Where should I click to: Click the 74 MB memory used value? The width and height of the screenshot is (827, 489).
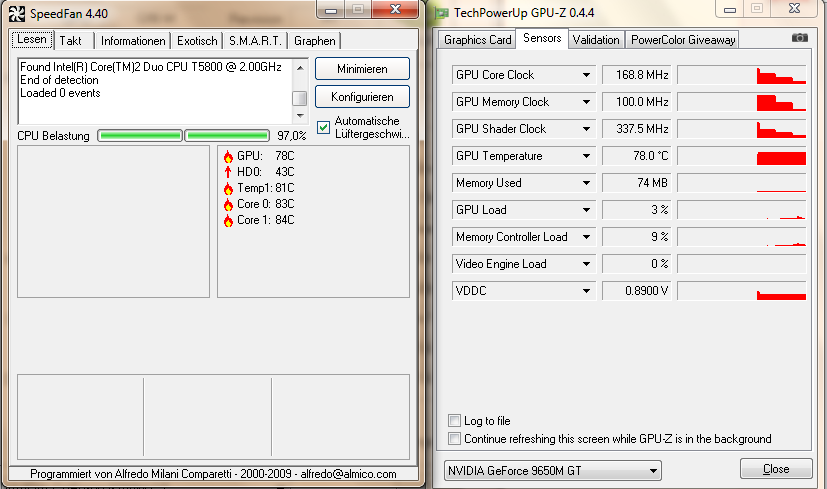click(637, 183)
